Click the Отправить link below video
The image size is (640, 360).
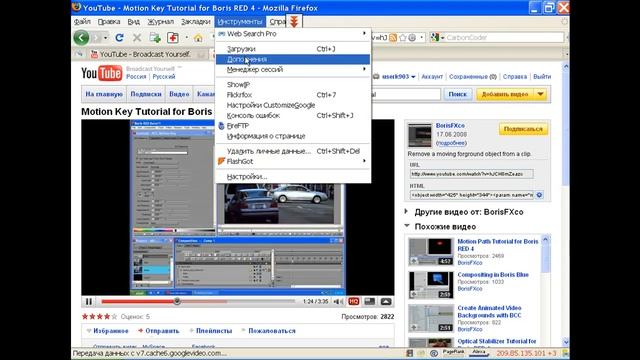(162, 331)
